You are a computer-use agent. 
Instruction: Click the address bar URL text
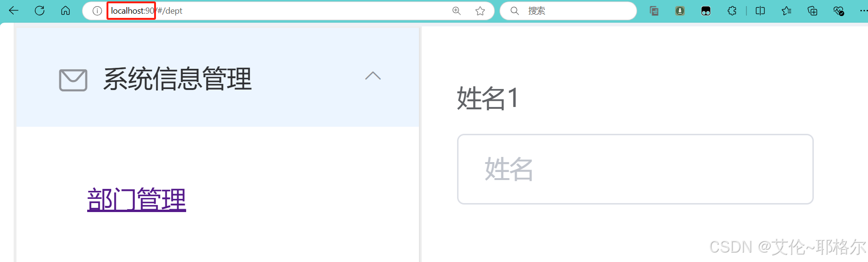pyautogui.click(x=147, y=11)
